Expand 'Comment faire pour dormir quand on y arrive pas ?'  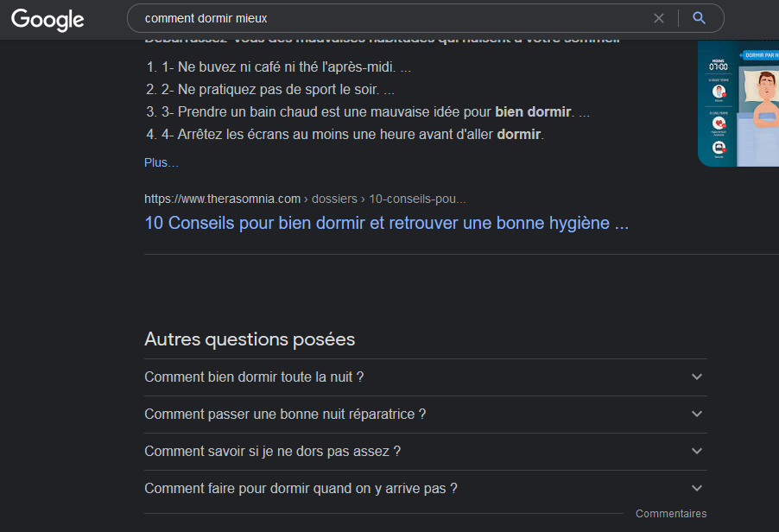[425, 489]
